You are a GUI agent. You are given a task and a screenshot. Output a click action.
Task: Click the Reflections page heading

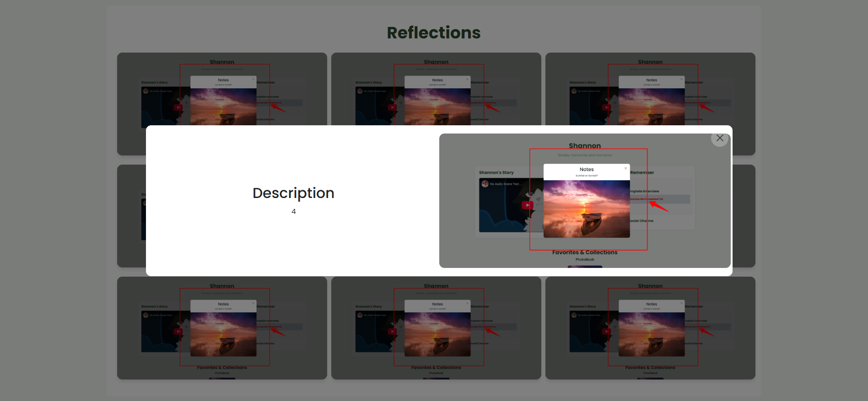[433, 33]
